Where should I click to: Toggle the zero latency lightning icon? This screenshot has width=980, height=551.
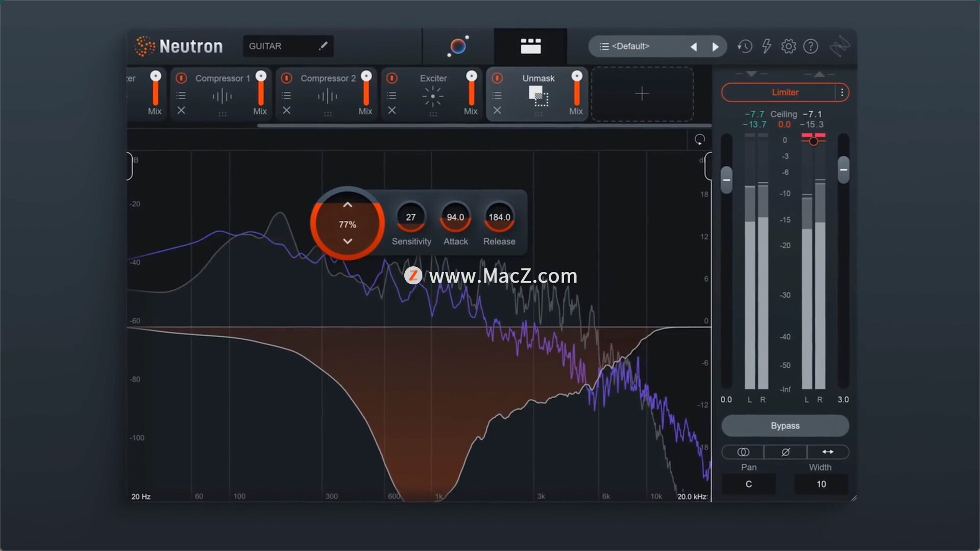[767, 46]
